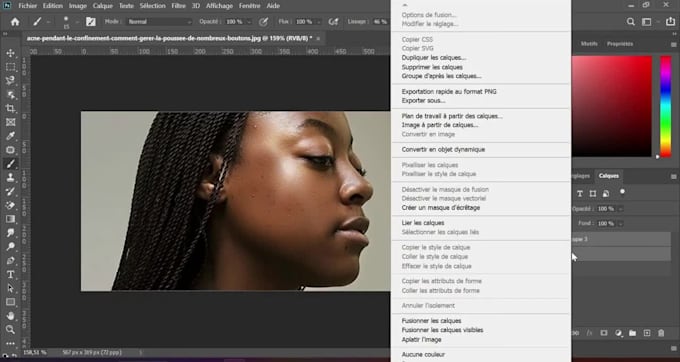
Task: Add a layer style with the fx icon
Action: coord(589,333)
